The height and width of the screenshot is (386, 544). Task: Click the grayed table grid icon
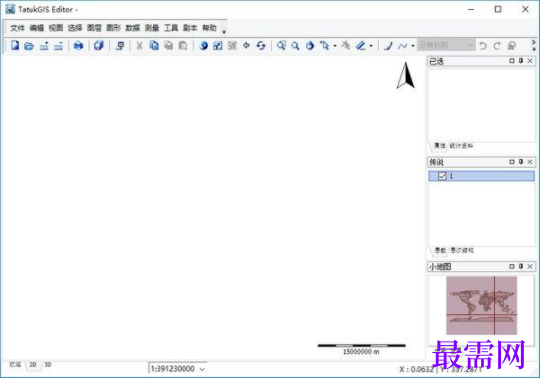[x=232, y=45]
